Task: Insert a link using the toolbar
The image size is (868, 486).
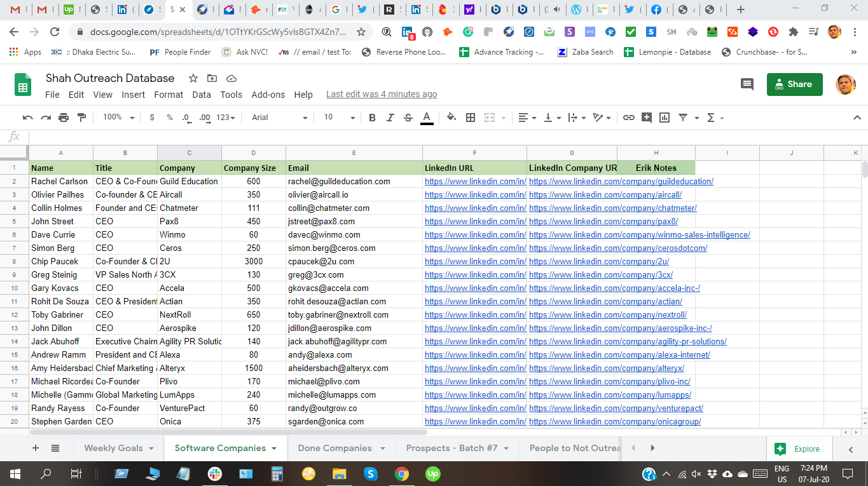Action: coord(628,118)
